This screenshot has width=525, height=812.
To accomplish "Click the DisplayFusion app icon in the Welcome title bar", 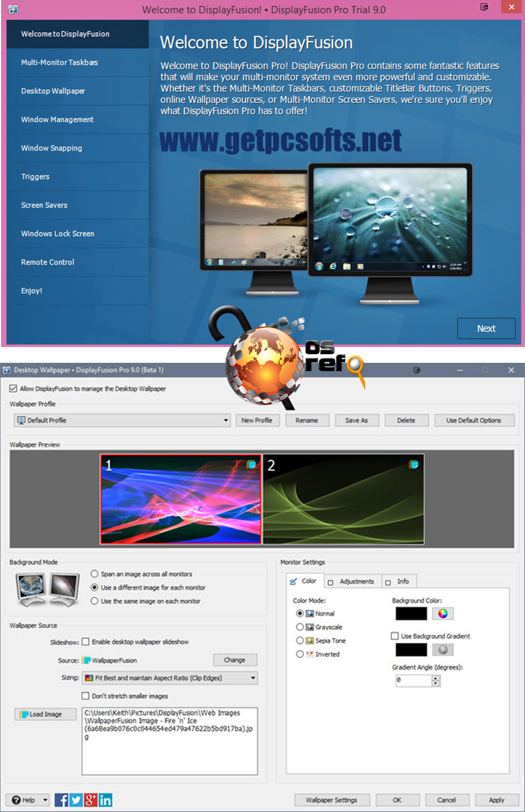I will click(12, 9).
